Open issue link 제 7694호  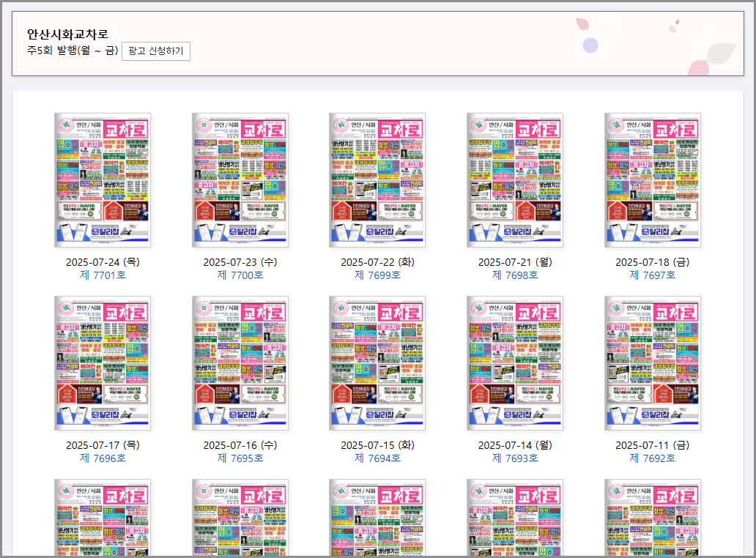pyautogui.click(x=377, y=458)
